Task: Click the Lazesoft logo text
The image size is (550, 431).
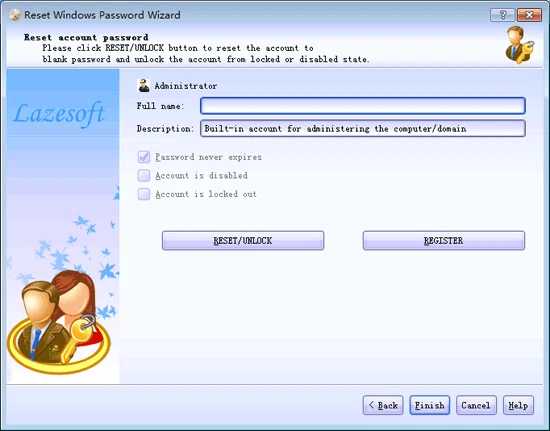Action: tap(59, 114)
